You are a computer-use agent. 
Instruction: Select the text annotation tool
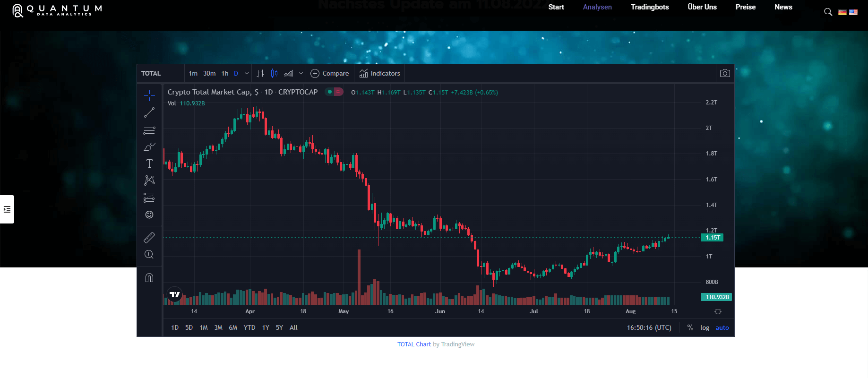(149, 163)
